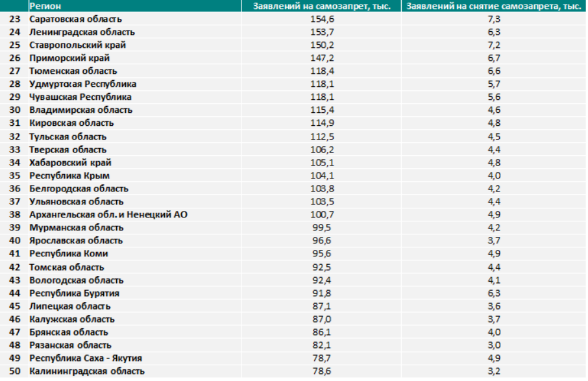Screen dimensions: 588x381
Task: Click value 99,5 for Мурманская область
Action: click(x=322, y=228)
